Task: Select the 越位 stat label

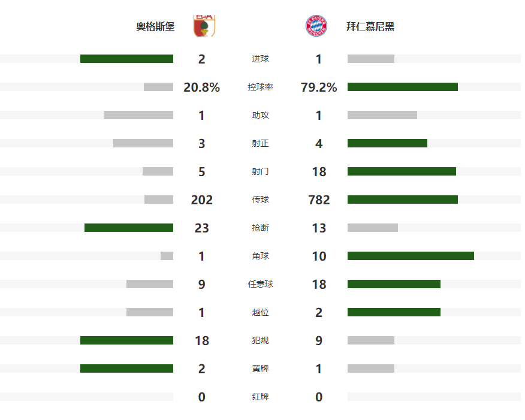Action: [260, 312]
